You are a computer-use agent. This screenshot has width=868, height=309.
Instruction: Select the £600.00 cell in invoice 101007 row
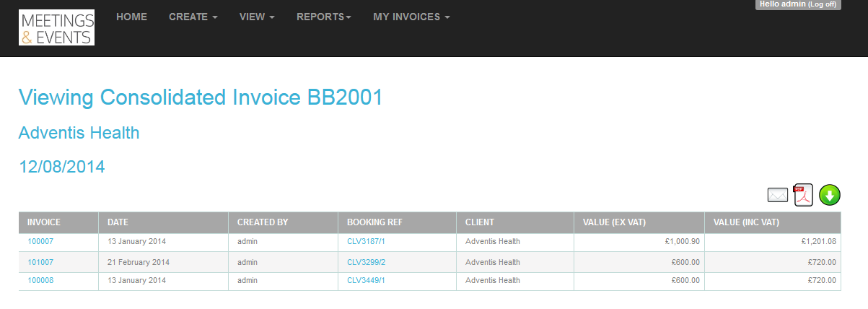coord(639,262)
